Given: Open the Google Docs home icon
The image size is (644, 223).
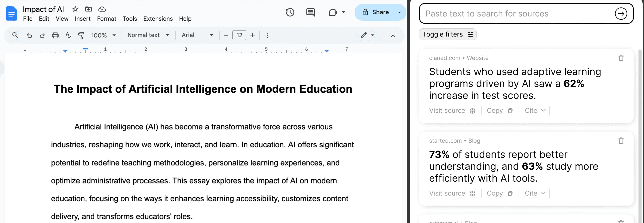Looking at the screenshot, I should tap(12, 13).
